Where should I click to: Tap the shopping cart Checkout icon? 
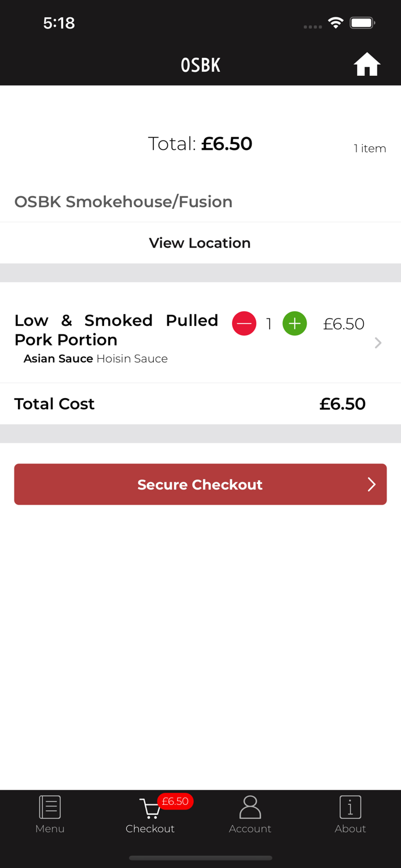(x=150, y=808)
